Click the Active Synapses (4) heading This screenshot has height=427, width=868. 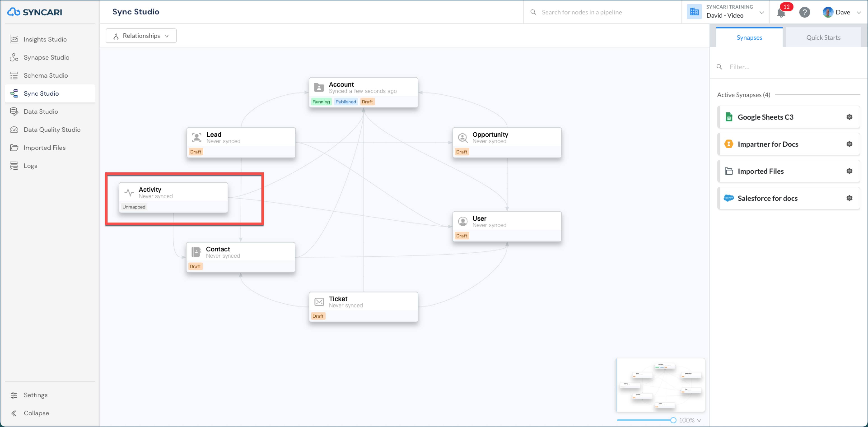tap(743, 95)
